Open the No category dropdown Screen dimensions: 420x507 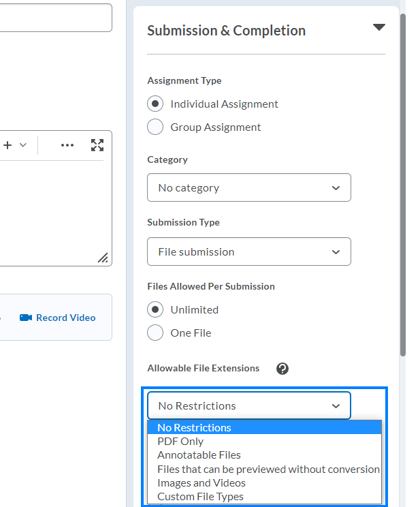pyautogui.click(x=248, y=187)
